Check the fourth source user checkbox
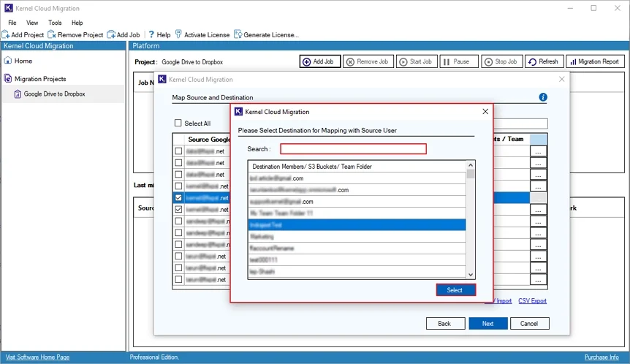This screenshot has height=364, width=630. [x=178, y=186]
